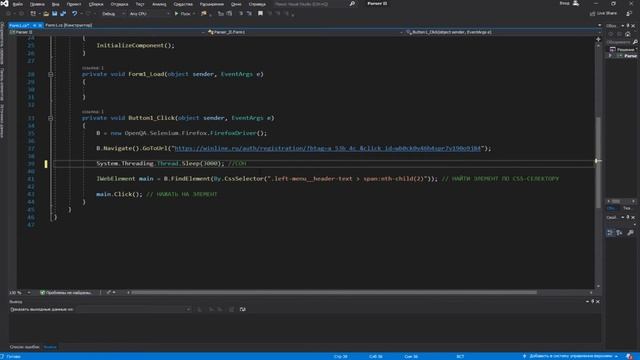This screenshot has height=360, width=640.
Task: Click the Visual Studio logo icon
Action: [4, 4]
